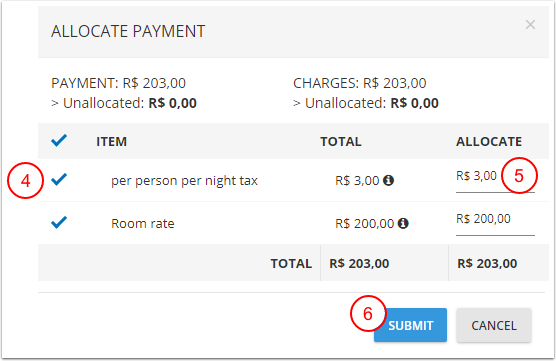Select the per person per night tax label
Image resolution: width=556 pixels, height=361 pixels.
184,180
